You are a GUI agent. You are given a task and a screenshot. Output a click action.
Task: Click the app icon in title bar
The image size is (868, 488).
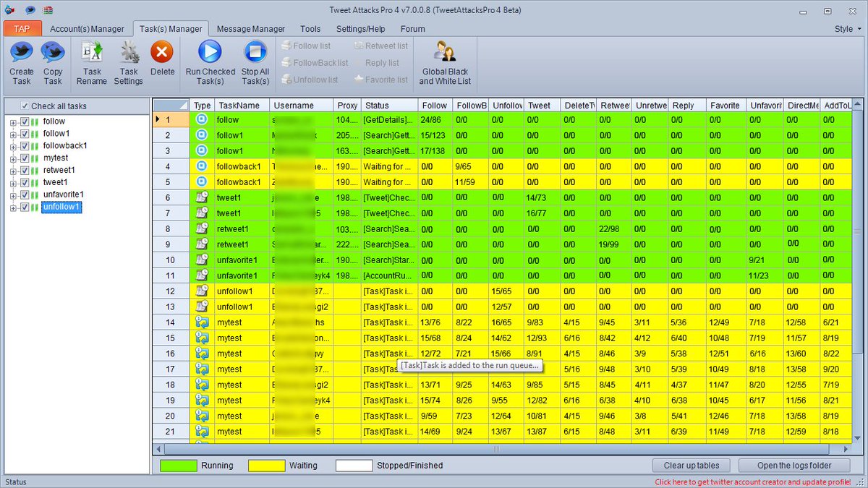tap(9, 10)
